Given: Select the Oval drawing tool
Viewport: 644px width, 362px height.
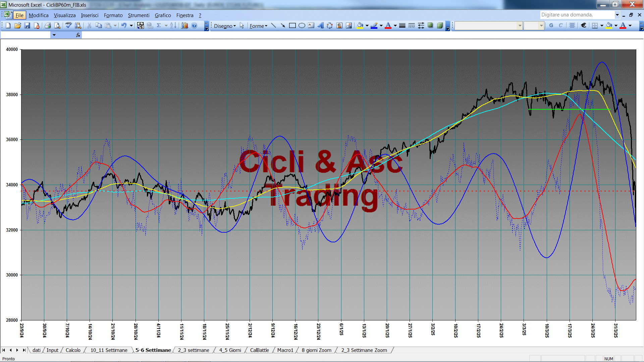Looking at the screenshot, I should coord(302,25).
